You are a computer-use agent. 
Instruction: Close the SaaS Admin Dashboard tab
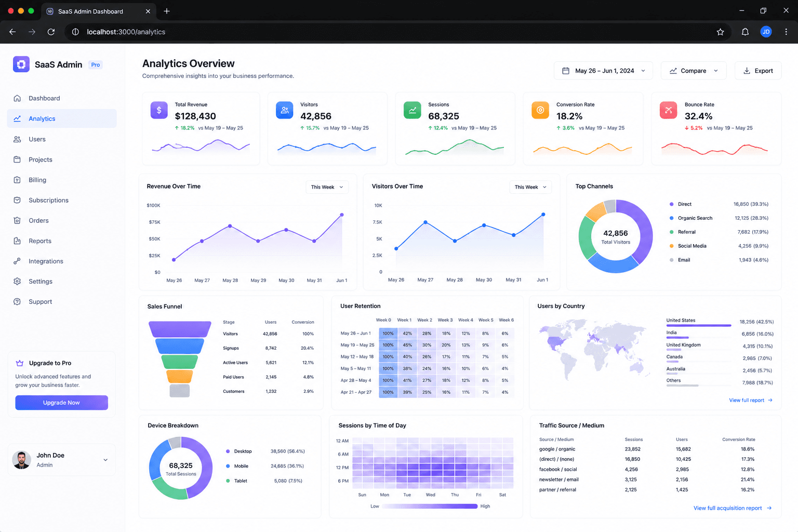(x=148, y=11)
